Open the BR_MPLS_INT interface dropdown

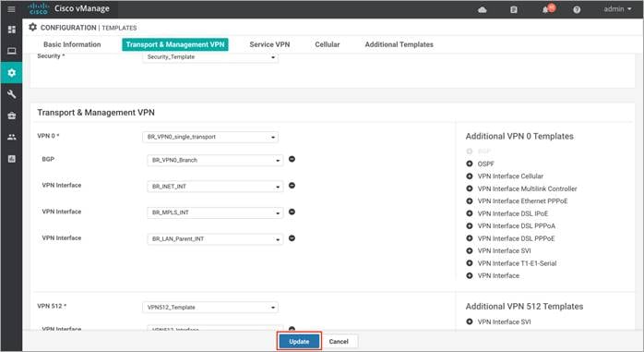coord(215,212)
